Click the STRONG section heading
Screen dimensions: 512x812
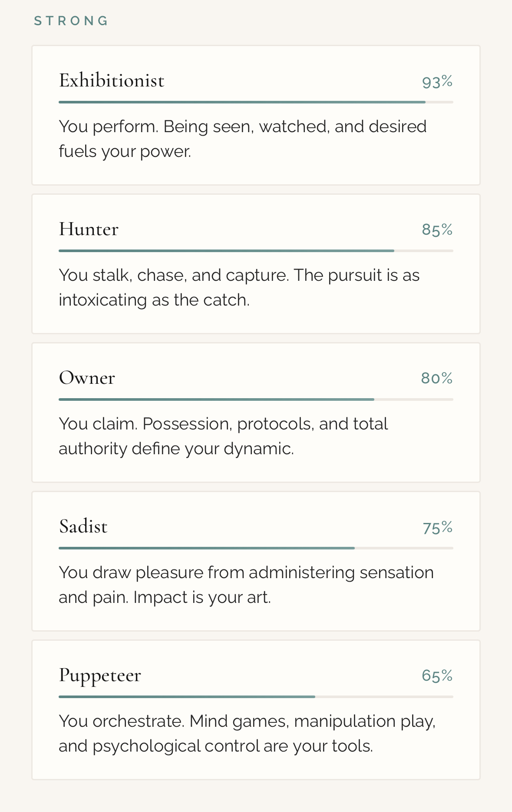click(71, 21)
